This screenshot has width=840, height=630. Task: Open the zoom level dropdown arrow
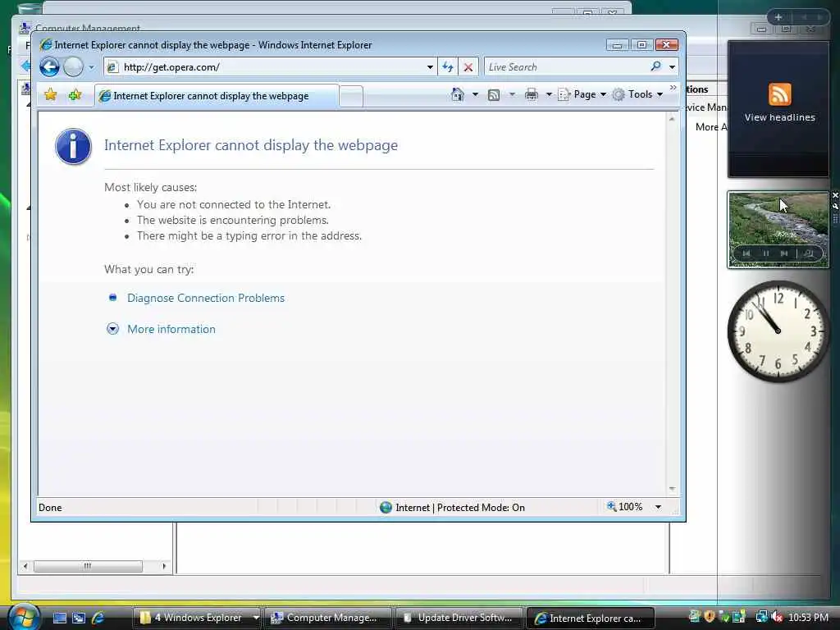(x=658, y=507)
